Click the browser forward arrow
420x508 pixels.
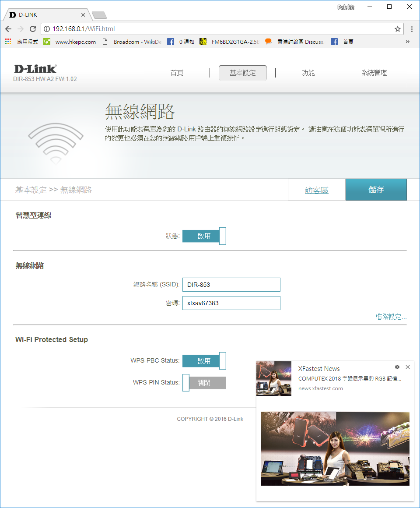click(x=21, y=29)
